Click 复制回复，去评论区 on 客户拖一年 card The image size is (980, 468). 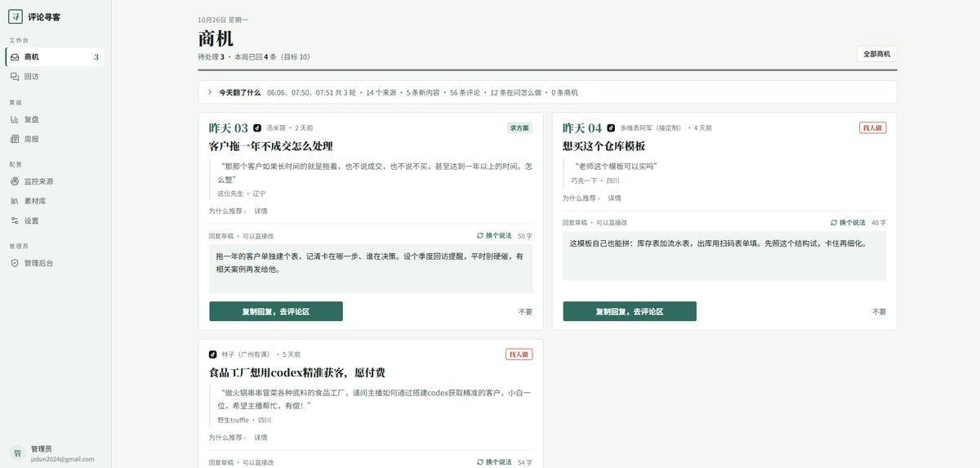click(x=276, y=311)
